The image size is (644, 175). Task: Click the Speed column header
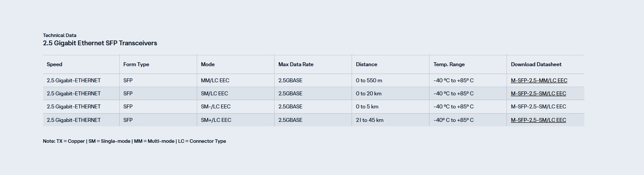54,64
